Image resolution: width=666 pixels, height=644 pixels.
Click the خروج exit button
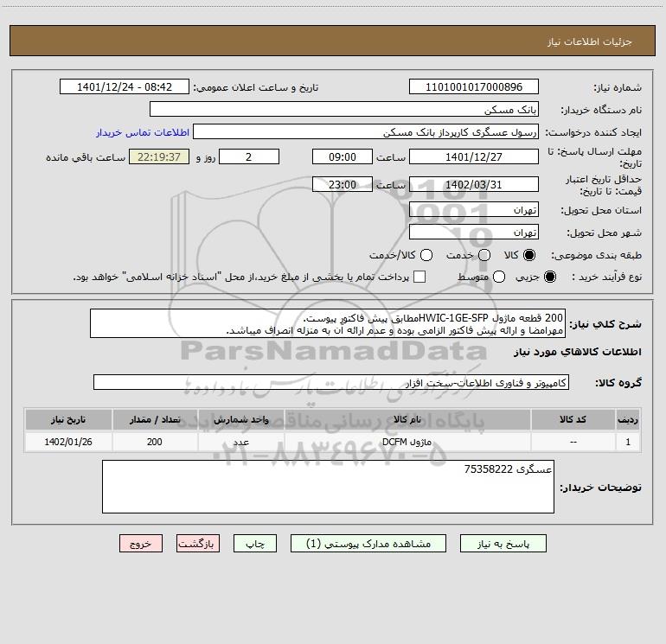(141, 544)
